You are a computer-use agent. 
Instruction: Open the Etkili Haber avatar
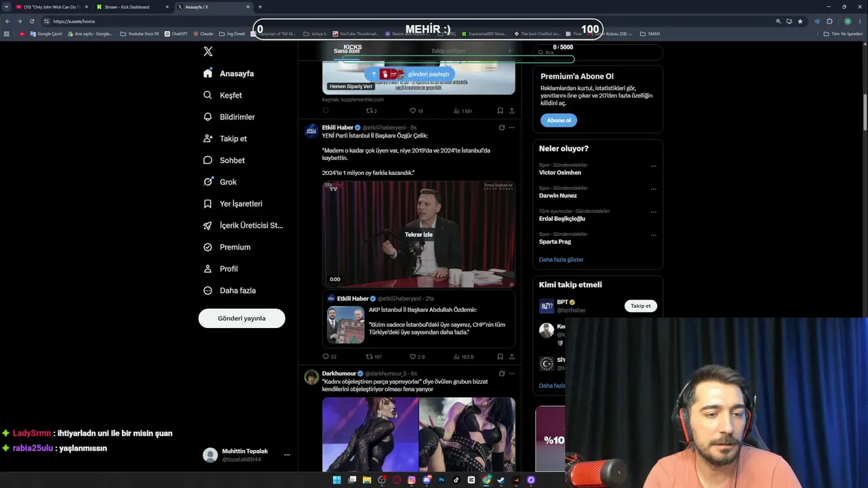click(311, 131)
